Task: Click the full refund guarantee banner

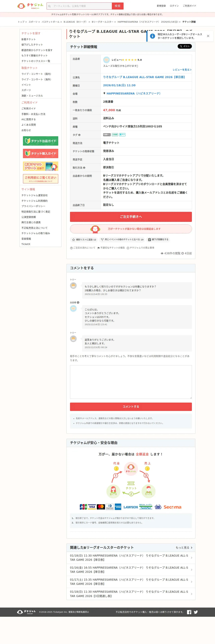Action: [x=131, y=229]
